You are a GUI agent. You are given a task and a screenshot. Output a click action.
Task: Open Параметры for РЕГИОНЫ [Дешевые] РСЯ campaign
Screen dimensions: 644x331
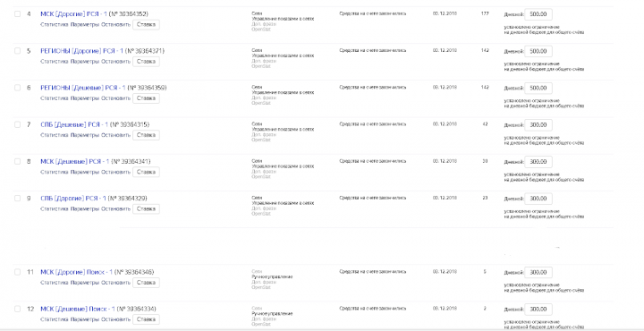[x=85, y=98]
